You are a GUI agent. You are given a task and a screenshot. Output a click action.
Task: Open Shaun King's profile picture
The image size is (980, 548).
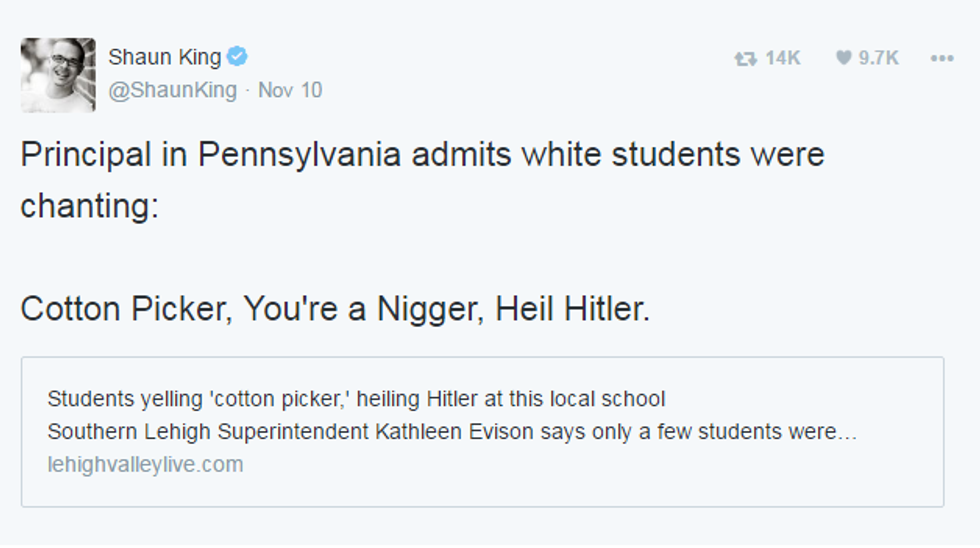coord(58,75)
